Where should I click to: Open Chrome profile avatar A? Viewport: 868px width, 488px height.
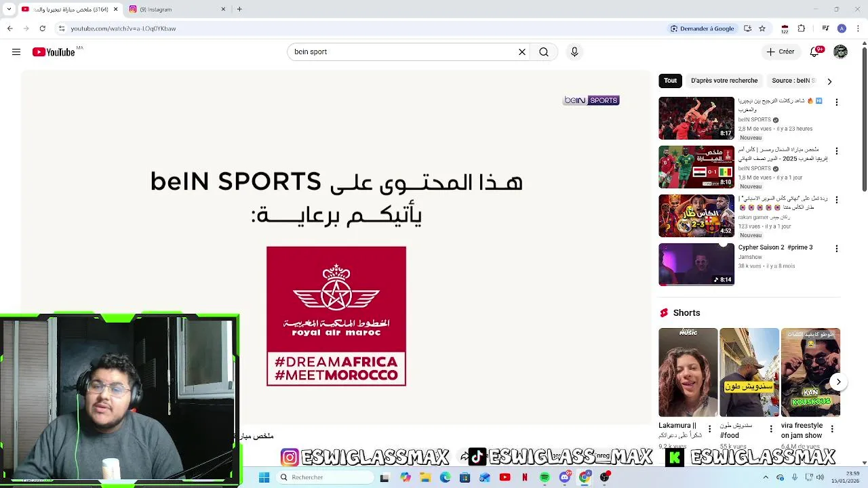click(842, 28)
